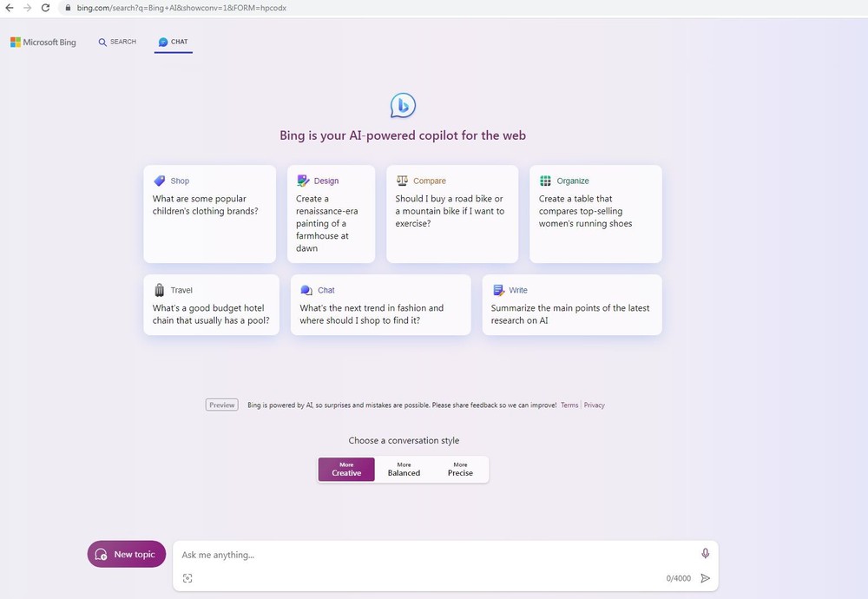Choose road bike or mountain bike suggestion
Screen dimensions: 868x599
(x=452, y=214)
